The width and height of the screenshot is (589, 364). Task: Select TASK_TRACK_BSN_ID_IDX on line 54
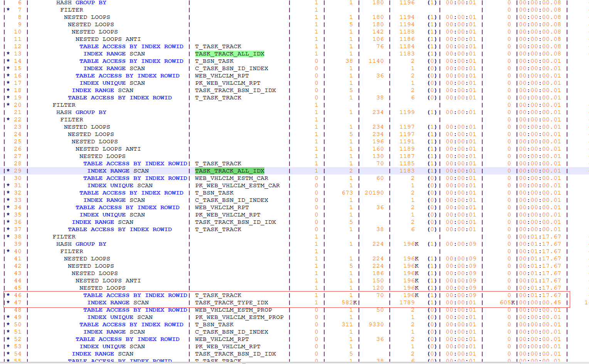click(235, 354)
